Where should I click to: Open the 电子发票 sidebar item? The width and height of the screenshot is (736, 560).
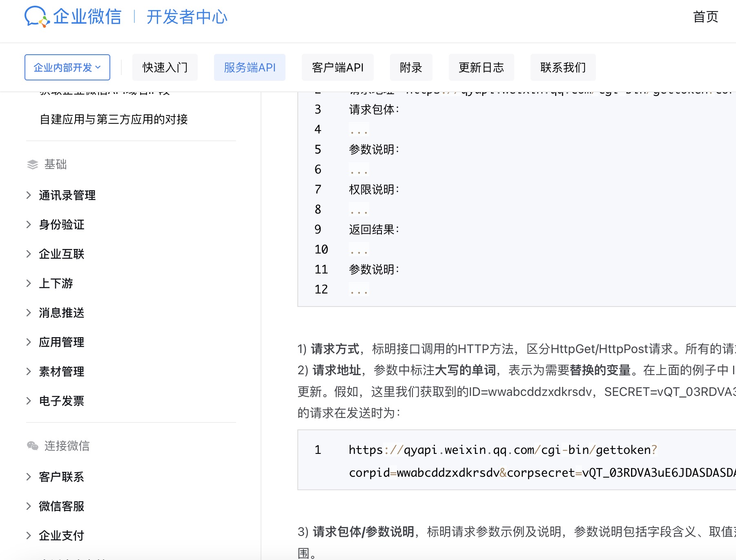coord(62,401)
